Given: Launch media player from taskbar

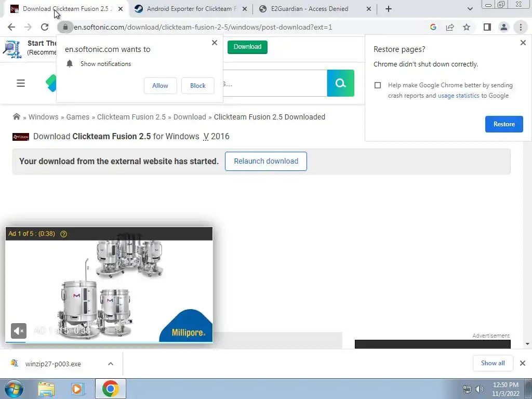Looking at the screenshot, I should (x=77, y=389).
